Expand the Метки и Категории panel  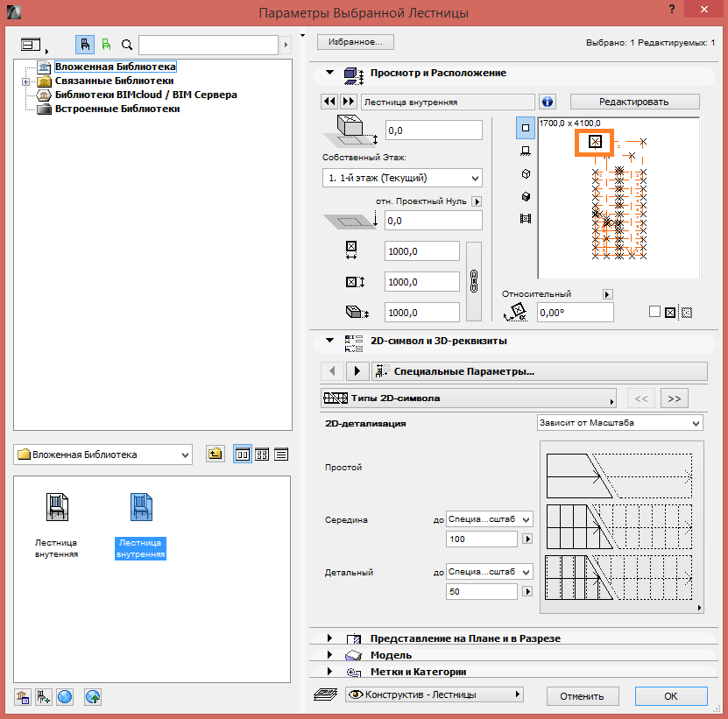pyautogui.click(x=329, y=671)
